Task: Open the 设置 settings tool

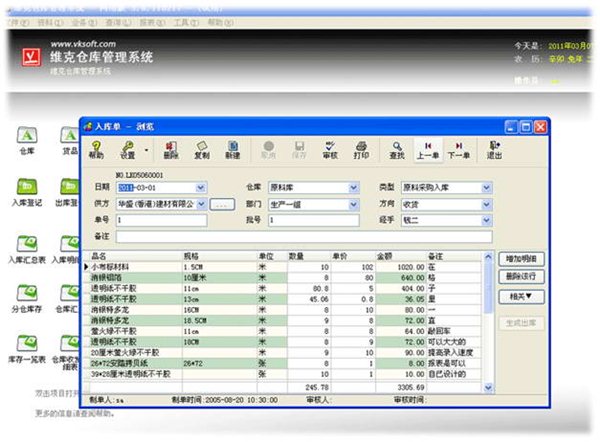Action: click(127, 149)
